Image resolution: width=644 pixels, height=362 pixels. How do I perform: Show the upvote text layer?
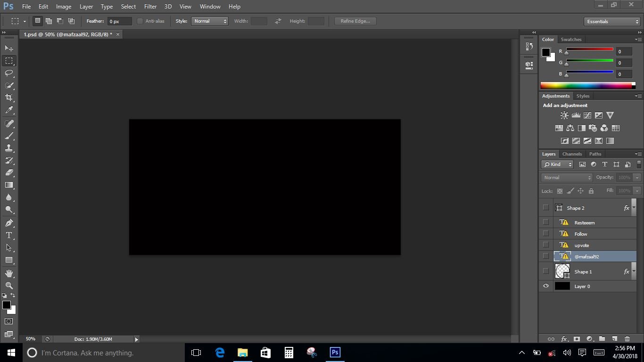coord(546,245)
